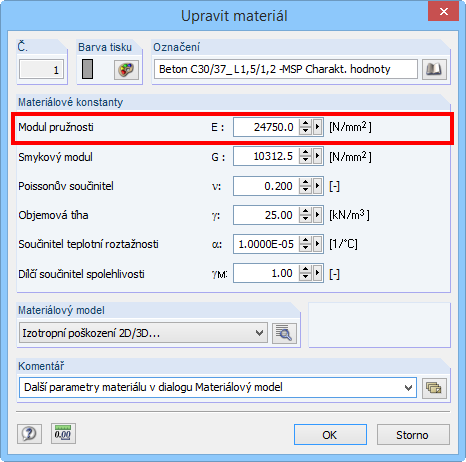Click the Označení material name field
Screen dimensions: 466x462
point(286,69)
